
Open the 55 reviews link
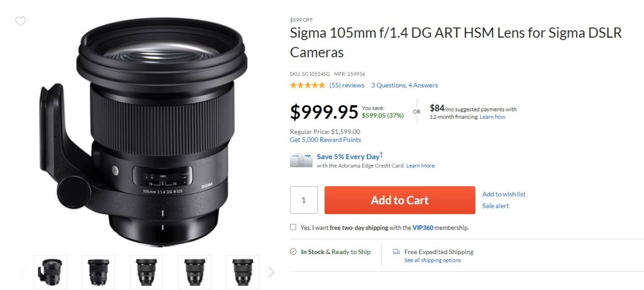347,85
